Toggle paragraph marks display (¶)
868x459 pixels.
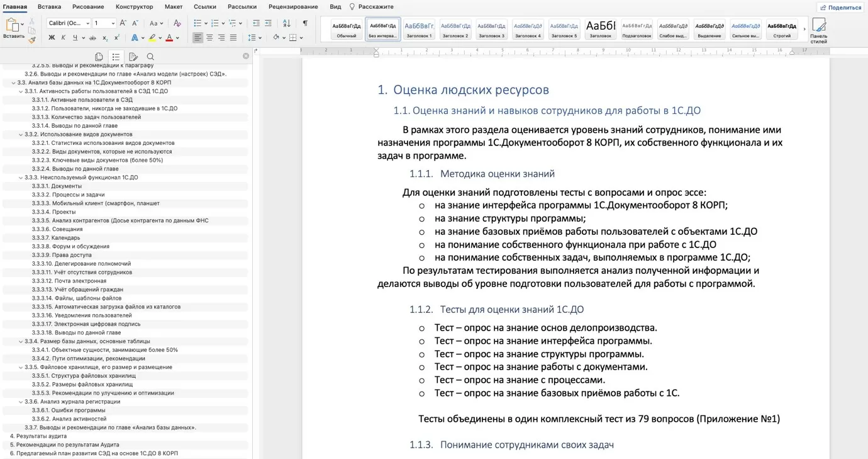coord(305,23)
